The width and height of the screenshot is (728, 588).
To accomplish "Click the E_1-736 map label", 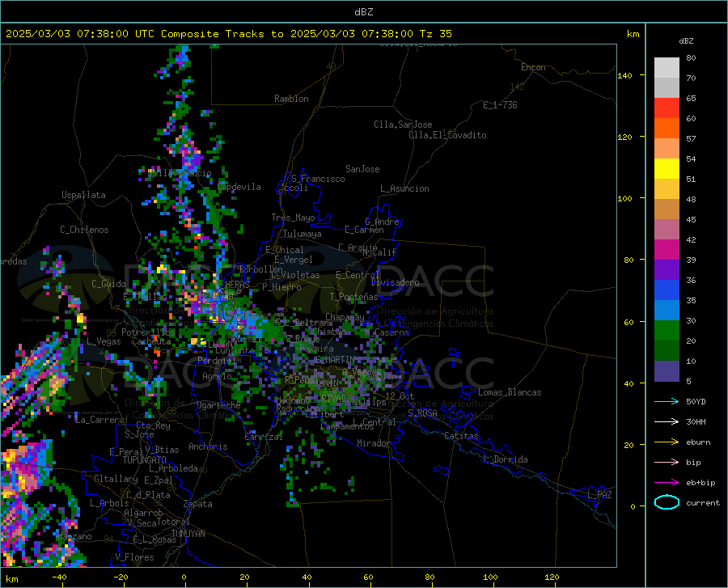I will click(x=500, y=105).
